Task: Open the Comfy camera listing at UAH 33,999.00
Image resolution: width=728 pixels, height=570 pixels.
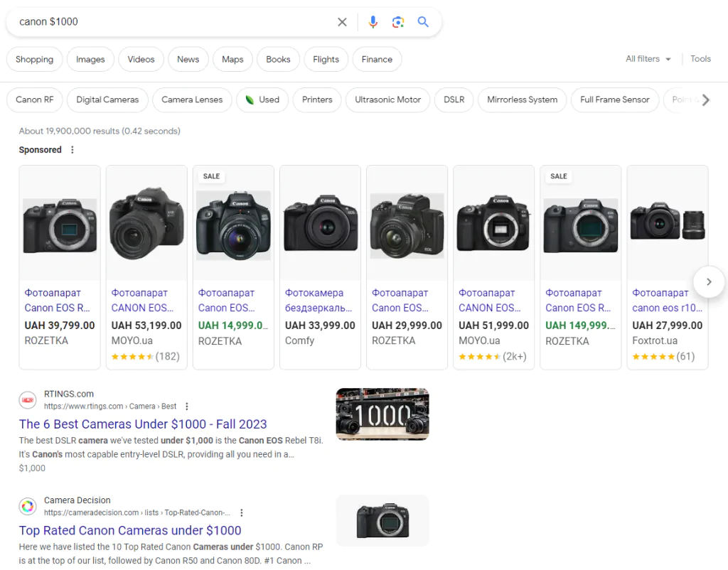Action: click(321, 267)
